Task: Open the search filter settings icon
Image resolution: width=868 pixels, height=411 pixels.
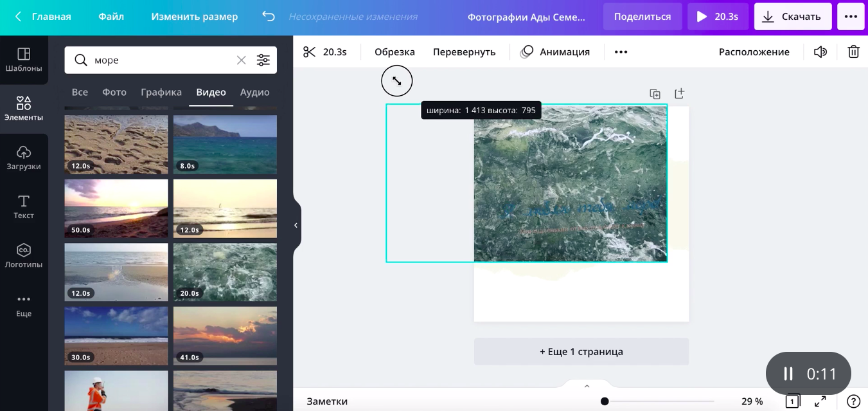Action: tap(263, 60)
